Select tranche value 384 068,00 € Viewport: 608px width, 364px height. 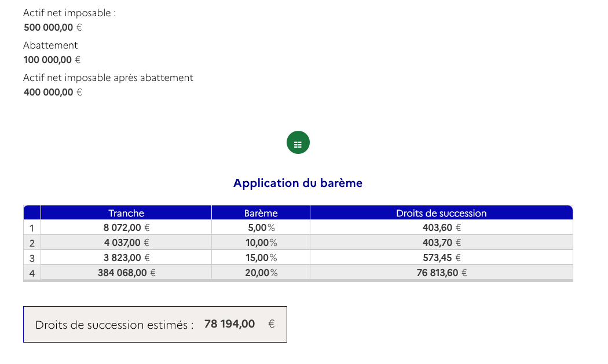coord(126,273)
